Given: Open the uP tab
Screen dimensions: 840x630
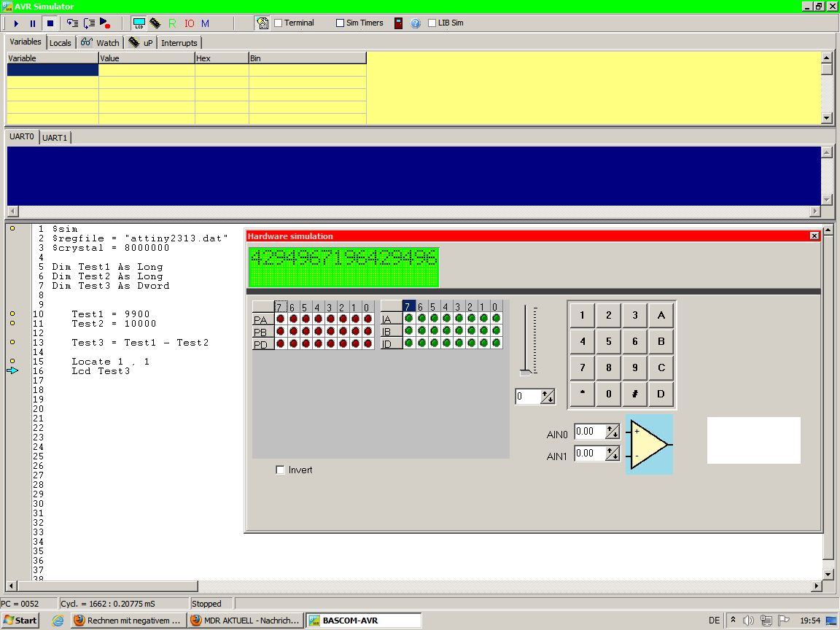Looking at the screenshot, I should click(x=141, y=43).
